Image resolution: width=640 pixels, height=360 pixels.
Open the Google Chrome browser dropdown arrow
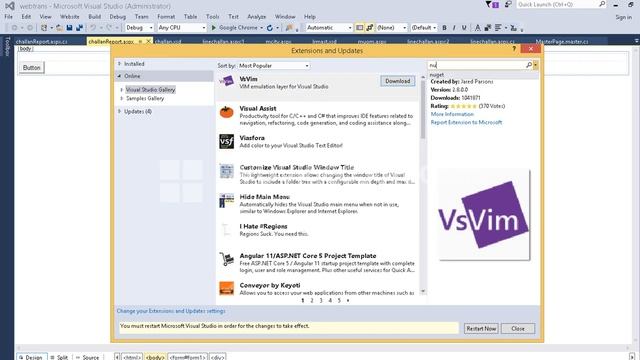tap(262, 28)
